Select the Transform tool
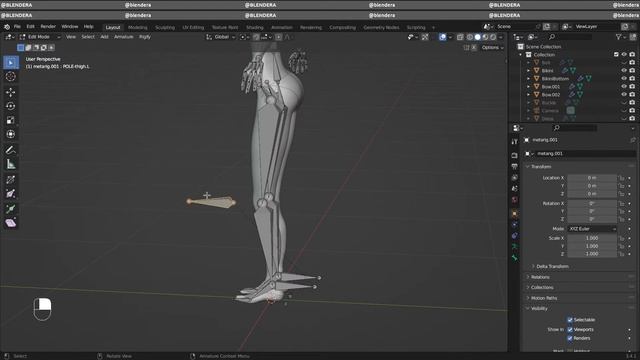Image resolution: width=640 pixels, height=360 pixels. [x=11, y=134]
